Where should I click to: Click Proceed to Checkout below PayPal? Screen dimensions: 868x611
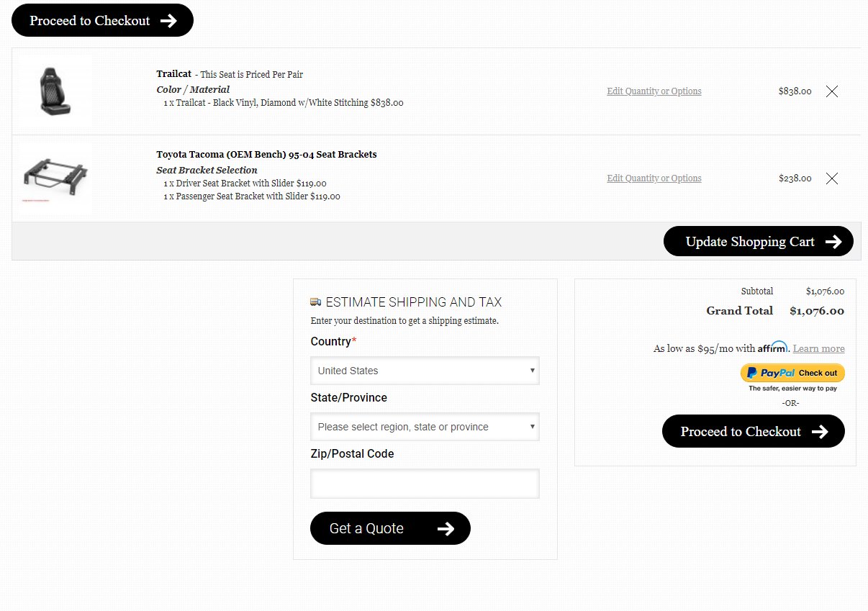click(753, 431)
